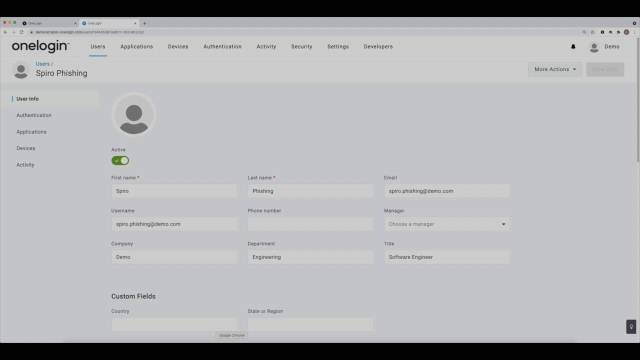Image resolution: width=640 pixels, height=360 pixels.
Task: Click the Email field
Action: [x=447, y=191]
